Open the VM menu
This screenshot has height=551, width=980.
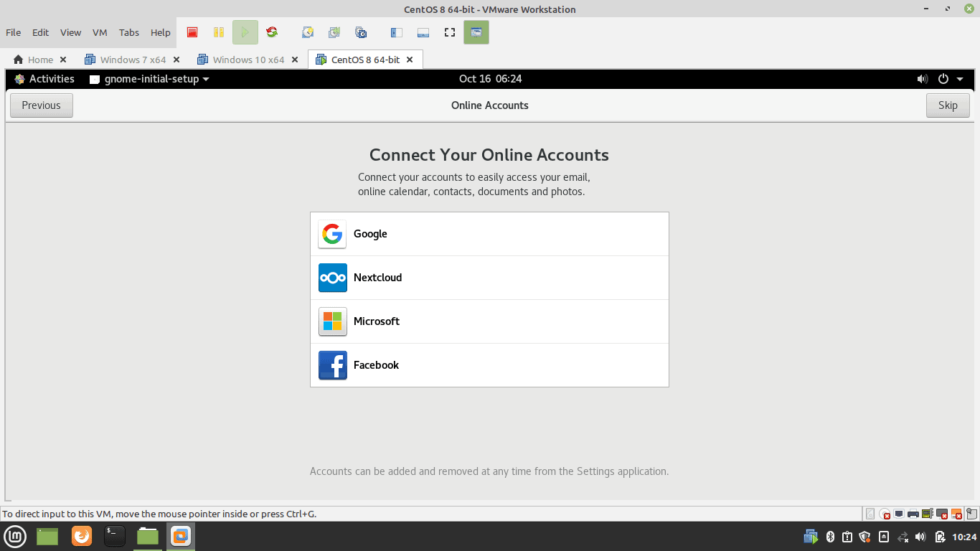[x=100, y=32]
